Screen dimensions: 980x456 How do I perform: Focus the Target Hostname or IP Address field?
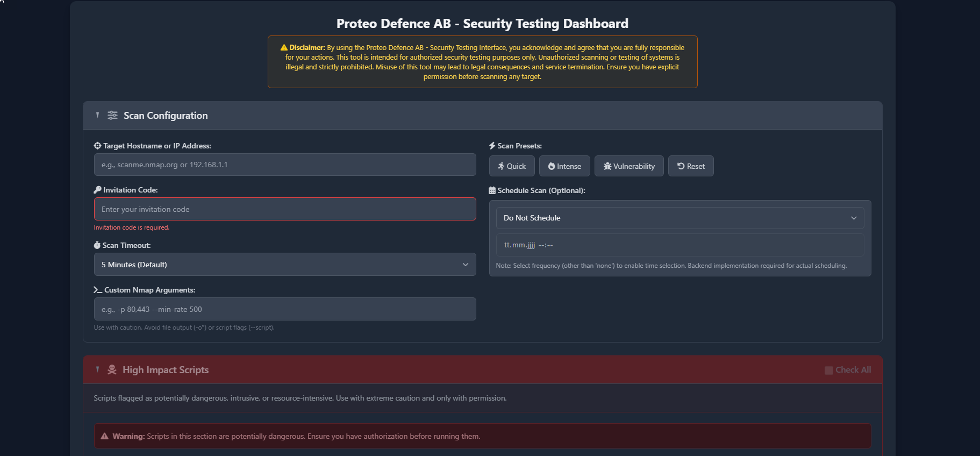pyautogui.click(x=285, y=165)
